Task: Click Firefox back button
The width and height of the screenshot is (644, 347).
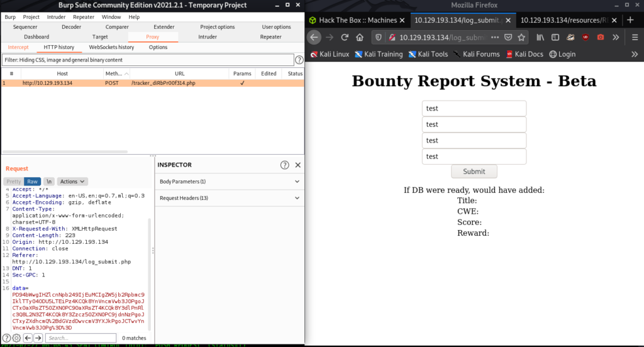Action: click(x=314, y=37)
